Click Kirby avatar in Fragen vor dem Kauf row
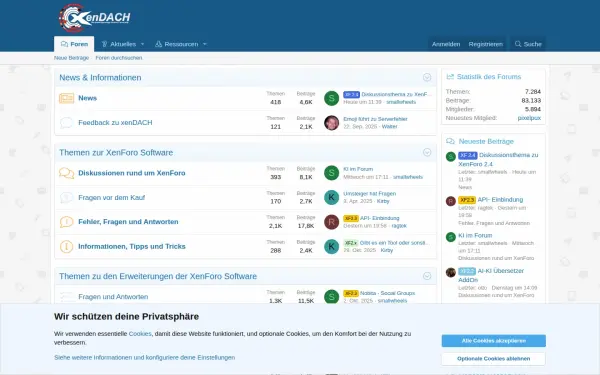The width and height of the screenshot is (600, 375). [331, 197]
